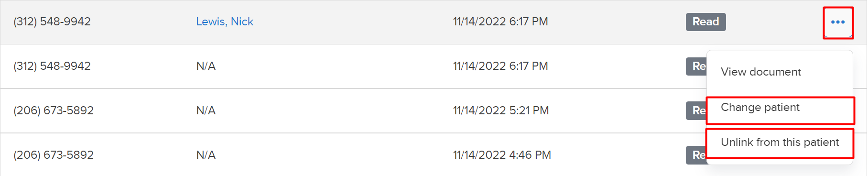Click partially hidden status badge on 4:46 PM row
The height and width of the screenshot is (176, 868).
point(696,155)
